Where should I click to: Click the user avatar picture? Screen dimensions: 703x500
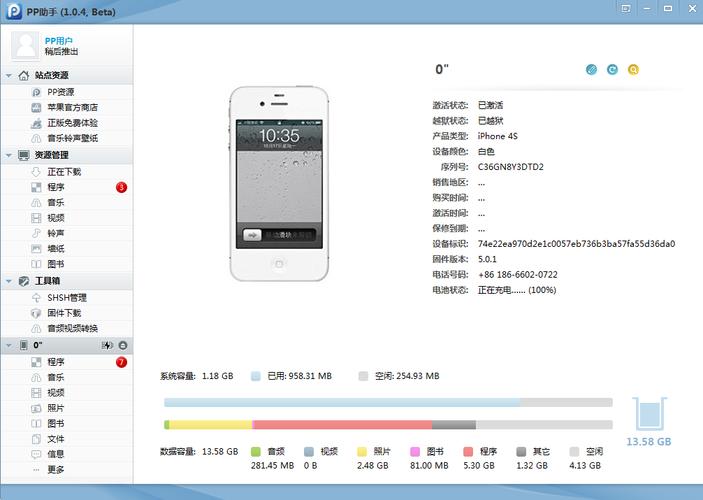click(26, 46)
